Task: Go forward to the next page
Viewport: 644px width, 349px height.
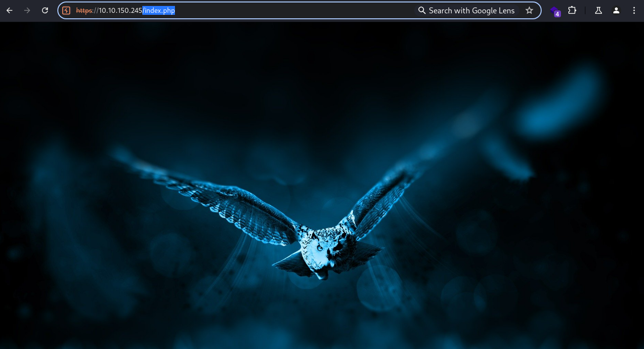Action: coord(27,10)
